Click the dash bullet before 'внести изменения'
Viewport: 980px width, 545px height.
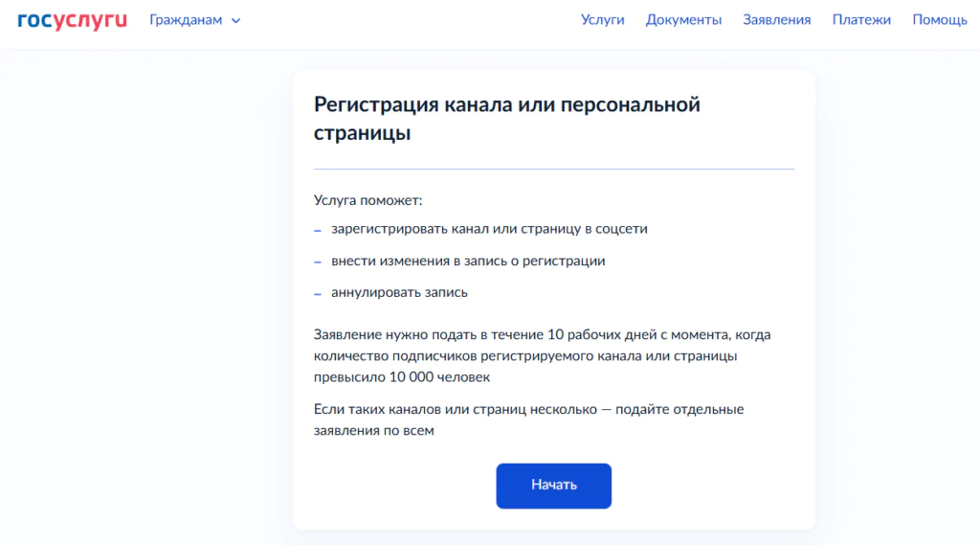tap(318, 262)
